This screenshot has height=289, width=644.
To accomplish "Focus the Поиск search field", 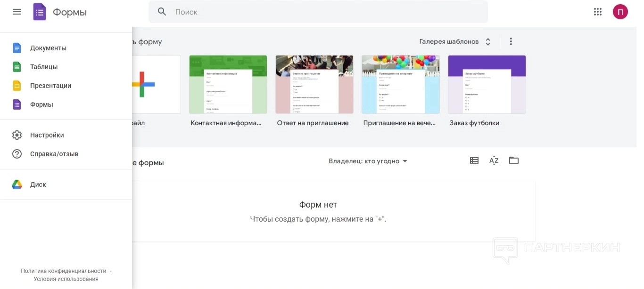I will click(x=318, y=12).
